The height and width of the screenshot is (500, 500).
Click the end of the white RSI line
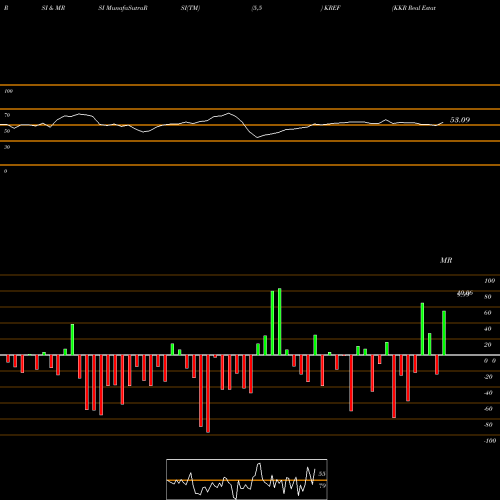(x=443, y=122)
